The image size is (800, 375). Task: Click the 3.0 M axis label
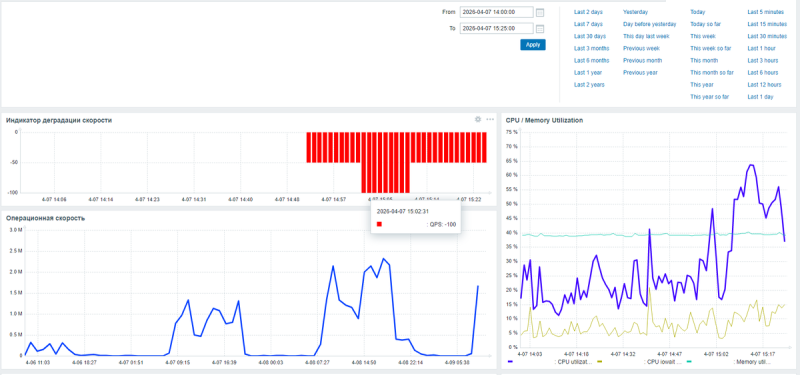16,230
